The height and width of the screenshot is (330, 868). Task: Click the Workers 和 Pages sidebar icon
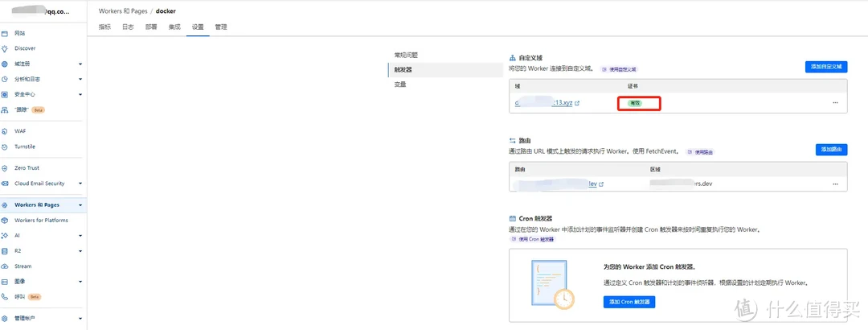point(5,205)
